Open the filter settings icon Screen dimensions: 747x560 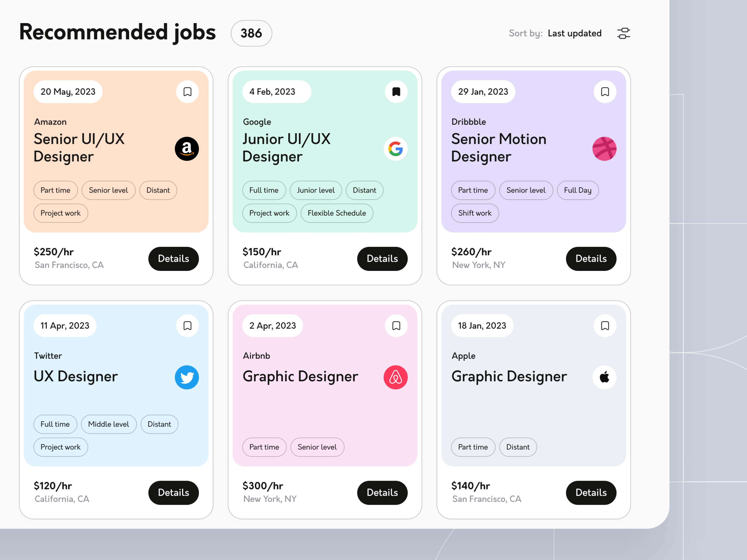point(624,33)
